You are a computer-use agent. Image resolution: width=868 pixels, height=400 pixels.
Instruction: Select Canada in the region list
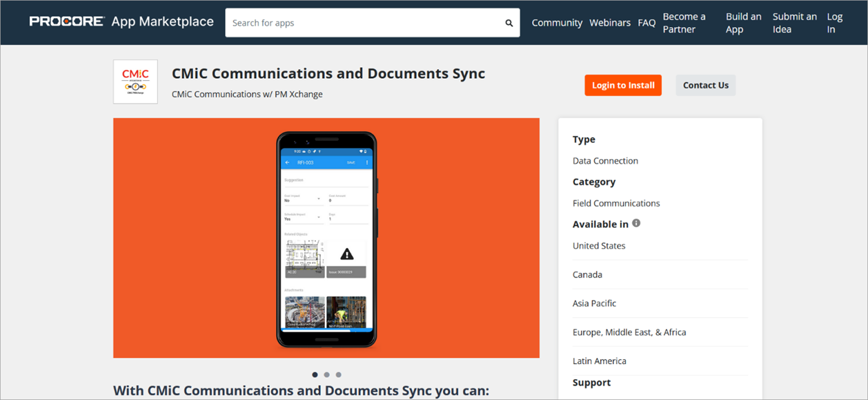(x=587, y=275)
